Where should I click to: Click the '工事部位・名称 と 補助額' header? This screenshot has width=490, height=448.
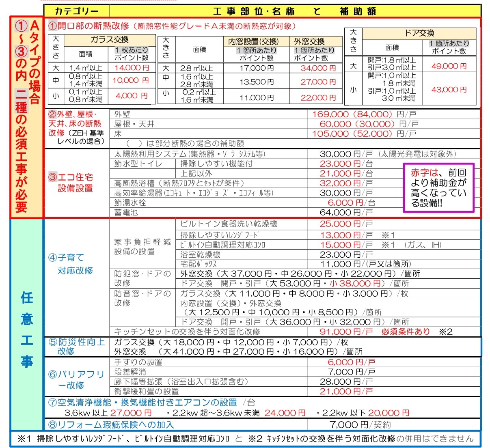(x=295, y=11)
